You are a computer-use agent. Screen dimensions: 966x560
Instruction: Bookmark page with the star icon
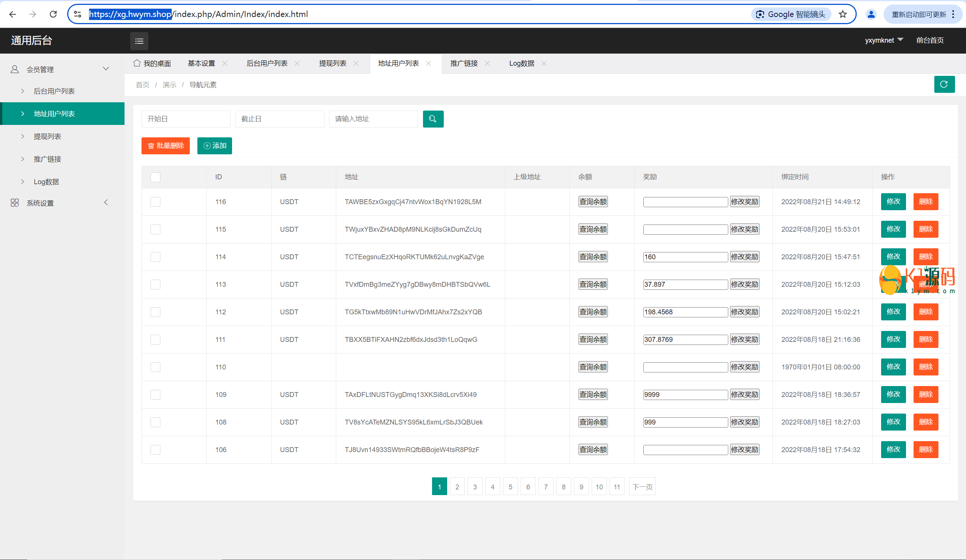point(842,15)
